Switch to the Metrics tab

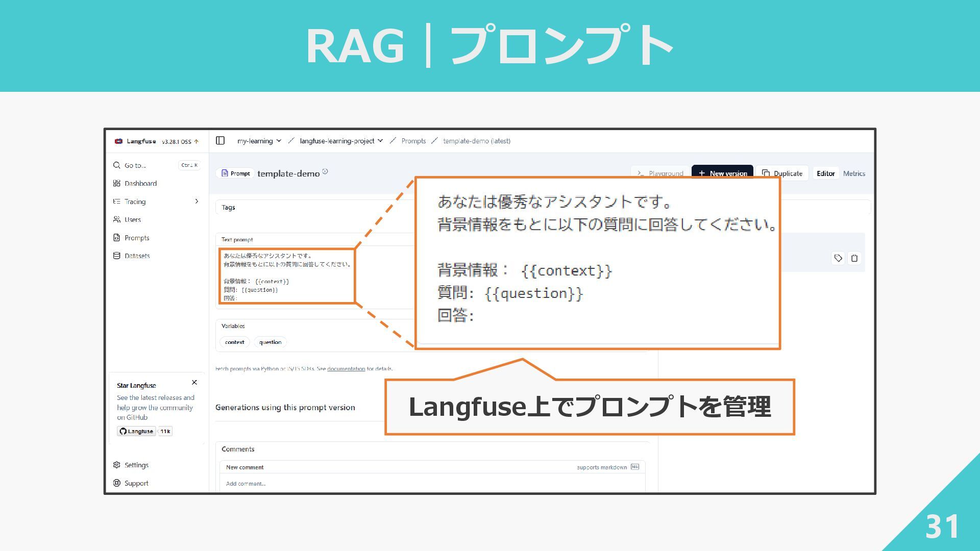854,173
